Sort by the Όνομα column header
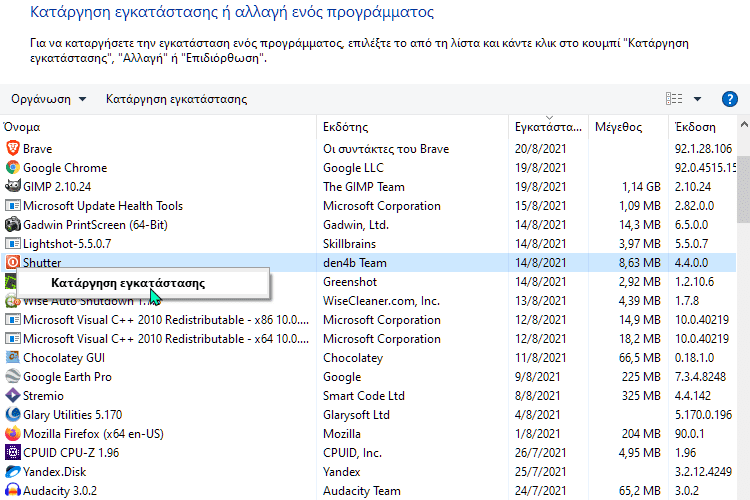This screenshot has height=500, width=750. click(x=158, y=127)
